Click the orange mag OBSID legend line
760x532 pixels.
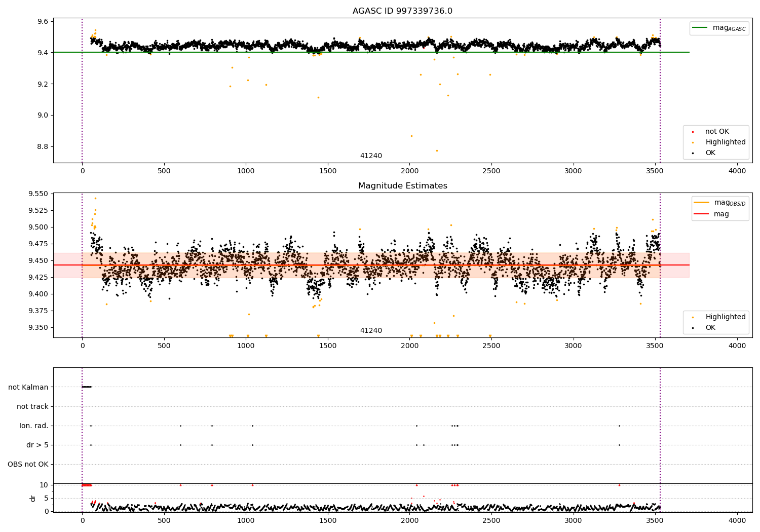coord(702,203)
